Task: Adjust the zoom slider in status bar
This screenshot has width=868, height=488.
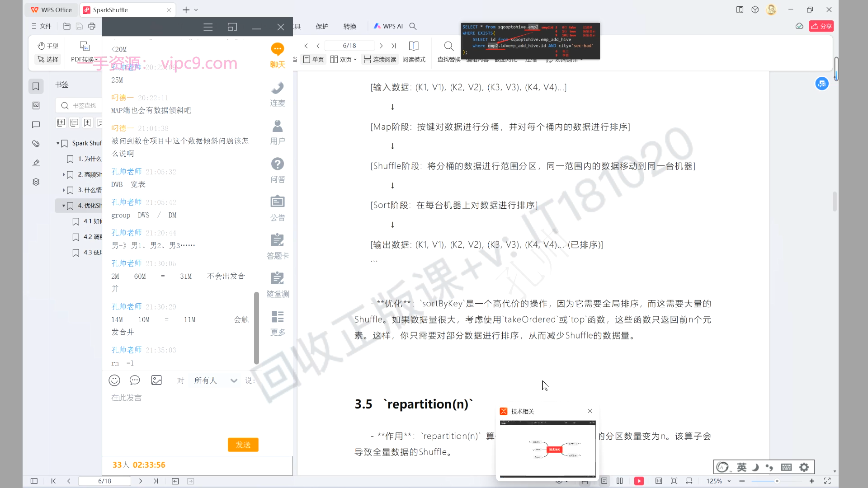Action: (777, 481)
